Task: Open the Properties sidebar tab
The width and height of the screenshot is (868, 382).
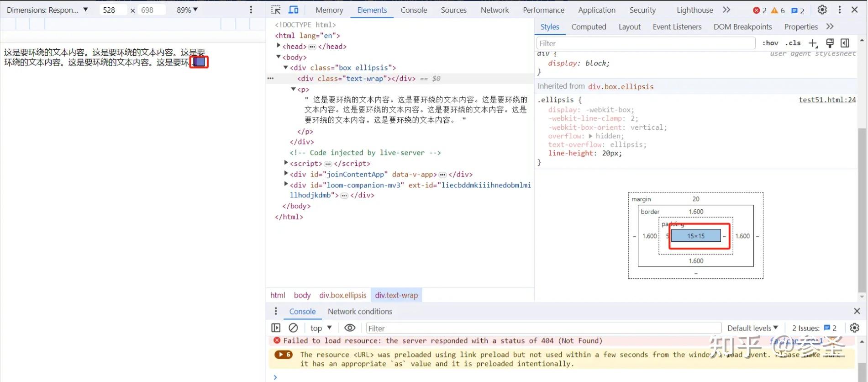Action: point(801,27)
